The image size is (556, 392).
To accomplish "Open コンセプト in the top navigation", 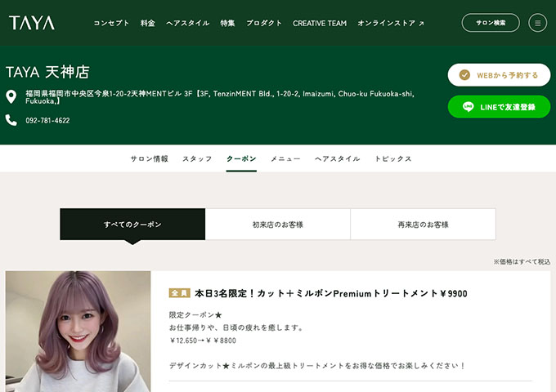I will coord(111,23).
